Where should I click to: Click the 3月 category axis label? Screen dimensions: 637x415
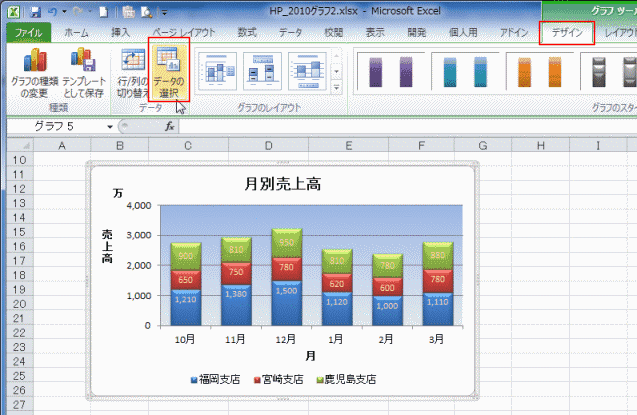[437, 339]
